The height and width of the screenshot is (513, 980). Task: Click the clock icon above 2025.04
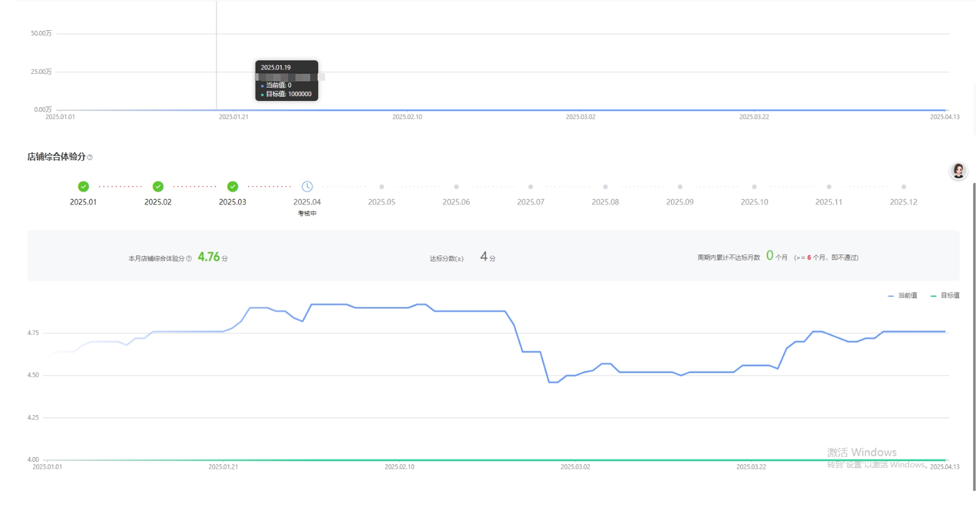307,187
